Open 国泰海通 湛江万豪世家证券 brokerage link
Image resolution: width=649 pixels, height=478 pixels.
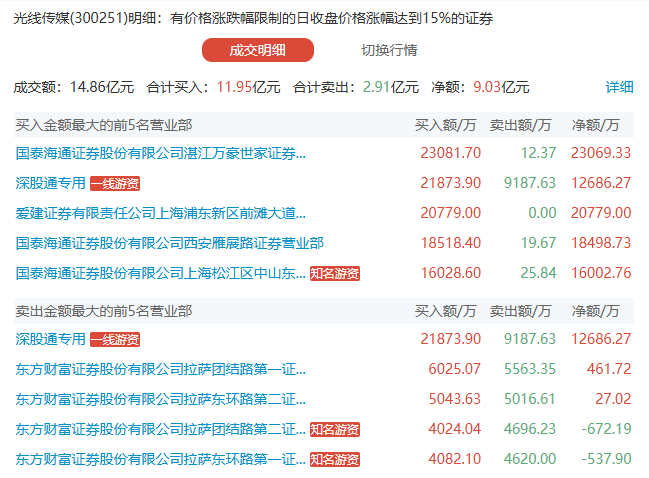[x=161, y=153]
